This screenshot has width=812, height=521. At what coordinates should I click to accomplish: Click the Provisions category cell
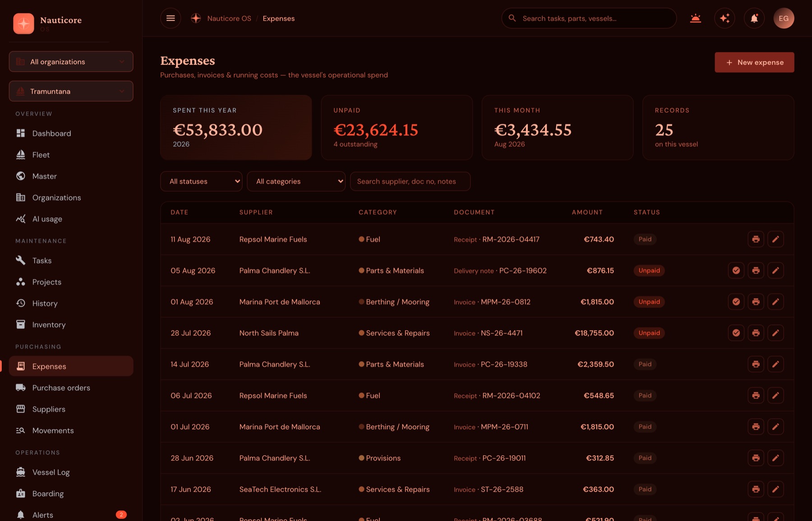(379, 458)
